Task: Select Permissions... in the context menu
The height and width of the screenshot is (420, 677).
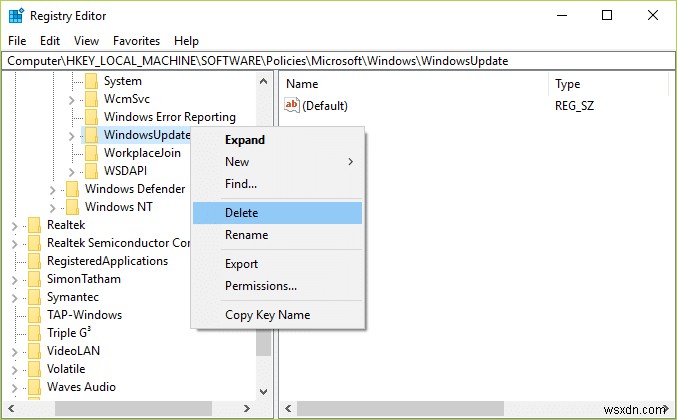Action: pyautogui.click(x=260, y=286)
